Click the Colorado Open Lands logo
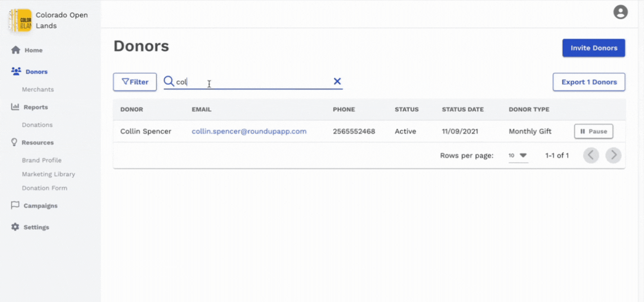 [x=20, y=20]
